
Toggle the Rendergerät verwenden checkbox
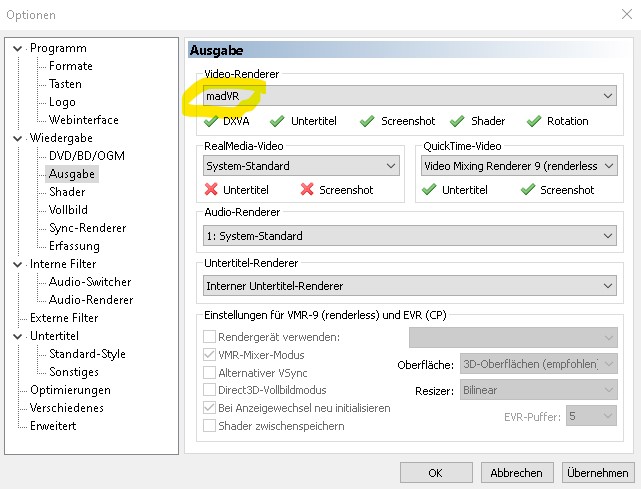tap(209, 336)
